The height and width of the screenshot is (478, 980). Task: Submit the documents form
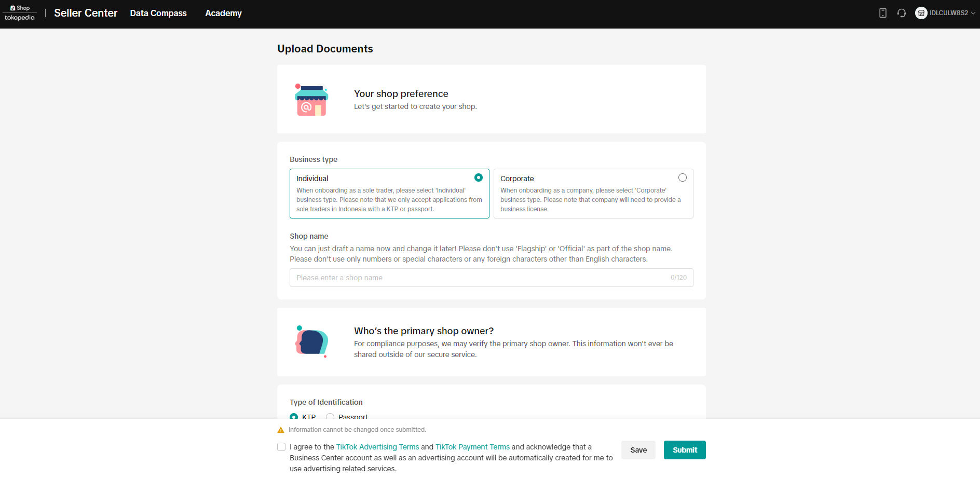tap(685, 450)
